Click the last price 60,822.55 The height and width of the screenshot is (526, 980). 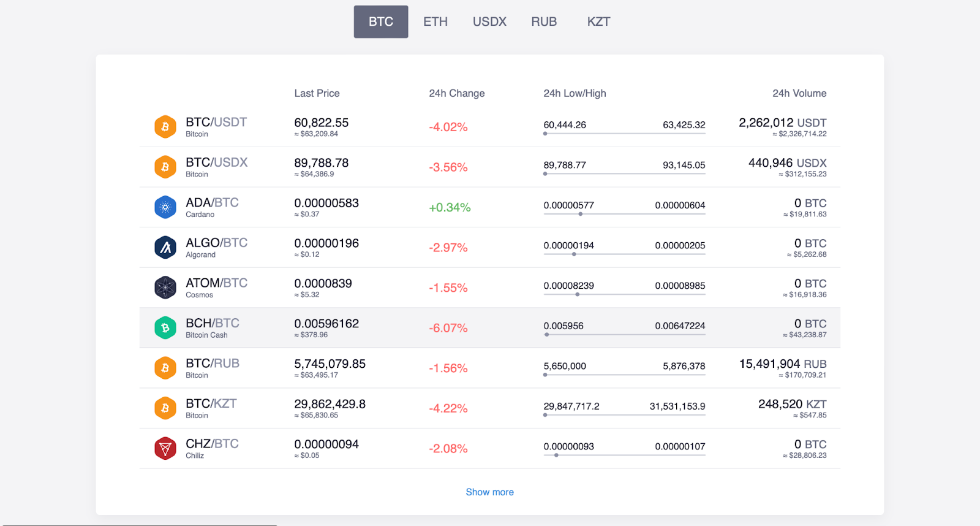tap(322, 123)
